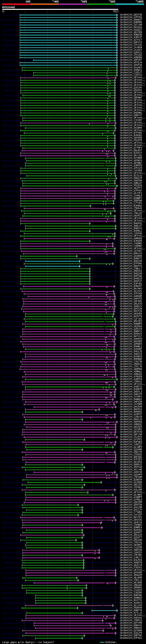
Task: Choose hit UniRef100_C4JA27
Action: (131, 50)
